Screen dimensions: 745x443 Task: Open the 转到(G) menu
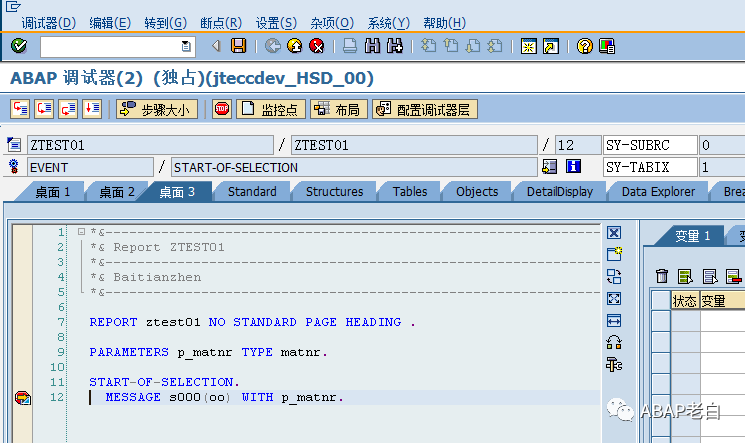(x=165, y=23)
